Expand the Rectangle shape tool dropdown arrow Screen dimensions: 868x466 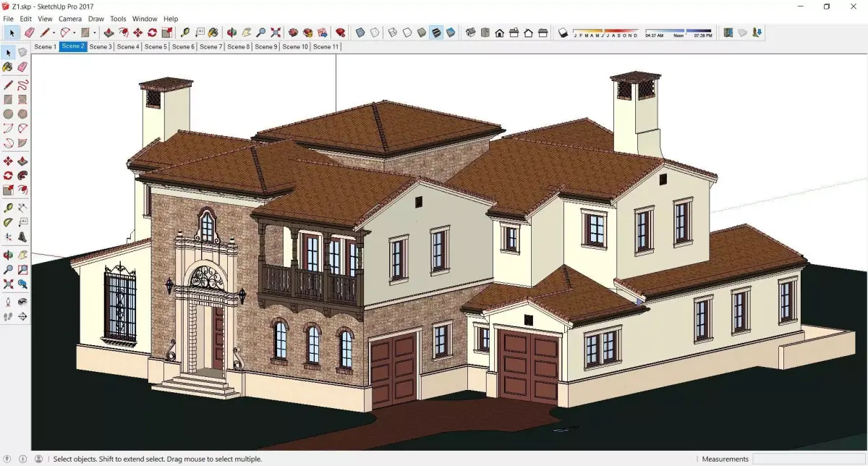(95, 33)
